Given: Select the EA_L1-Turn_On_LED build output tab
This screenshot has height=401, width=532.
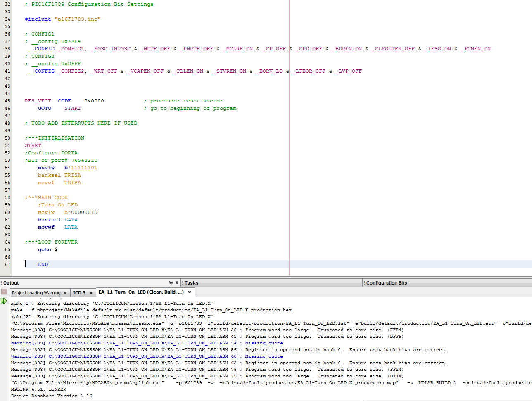Looking at the screenshot, I should pyautogui.click(x=141, y=292).
